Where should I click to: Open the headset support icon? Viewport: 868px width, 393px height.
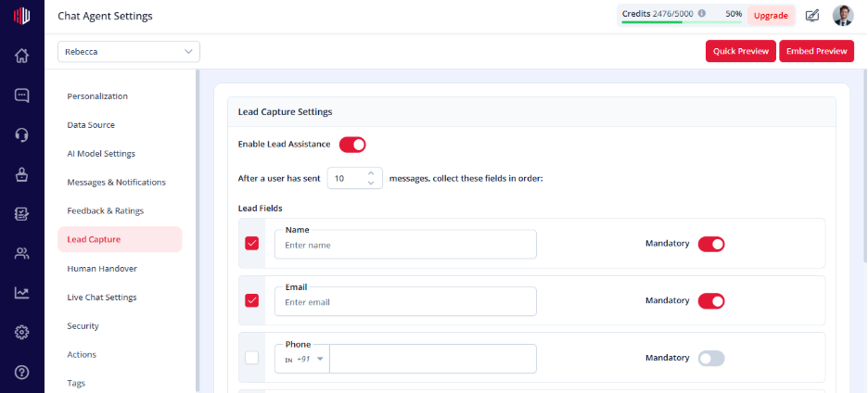pyautogui.click(x=21, y=135)
